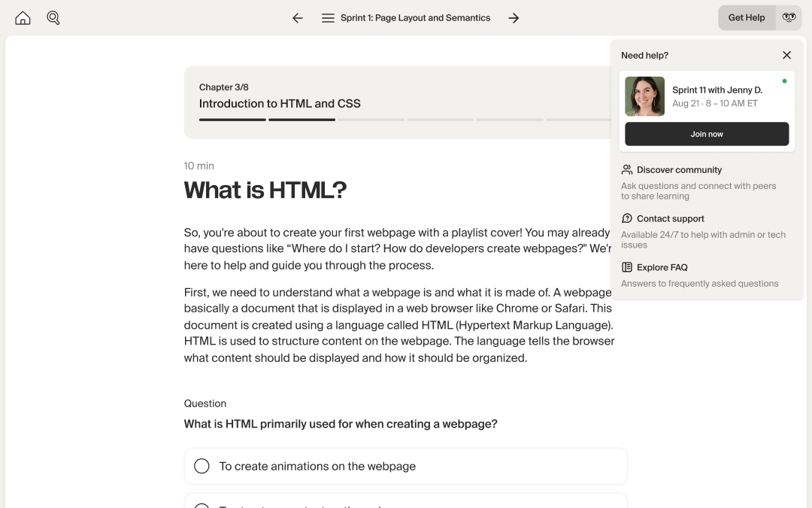
Task: Open search using the magnifier icon
Action: coord(53,17)
